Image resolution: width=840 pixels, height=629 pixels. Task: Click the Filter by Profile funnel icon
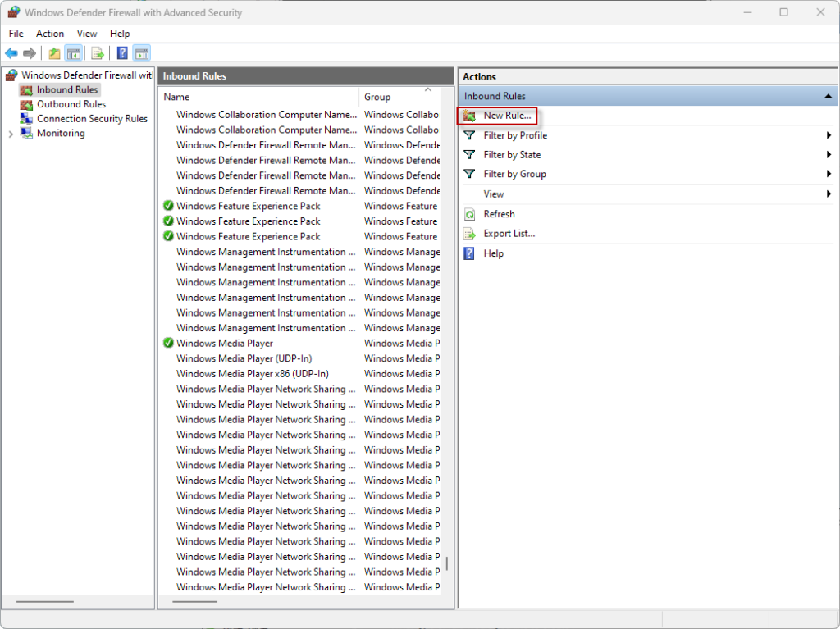click(x=469, y=135)
